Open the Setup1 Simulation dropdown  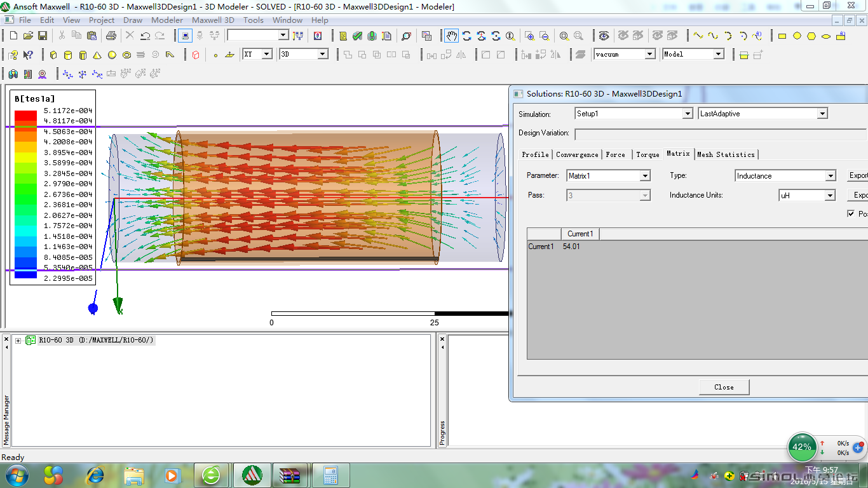(687, 114)
